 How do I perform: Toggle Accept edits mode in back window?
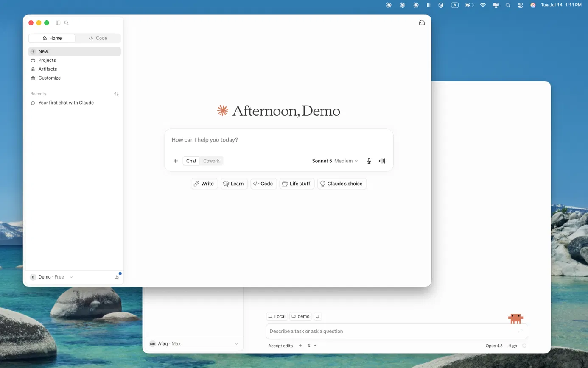click(280, 346)
